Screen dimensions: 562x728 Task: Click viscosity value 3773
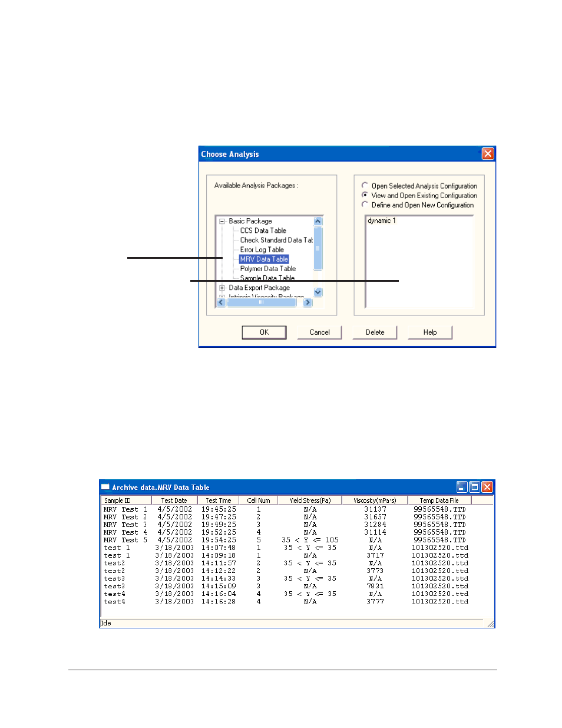click(375, 571)
